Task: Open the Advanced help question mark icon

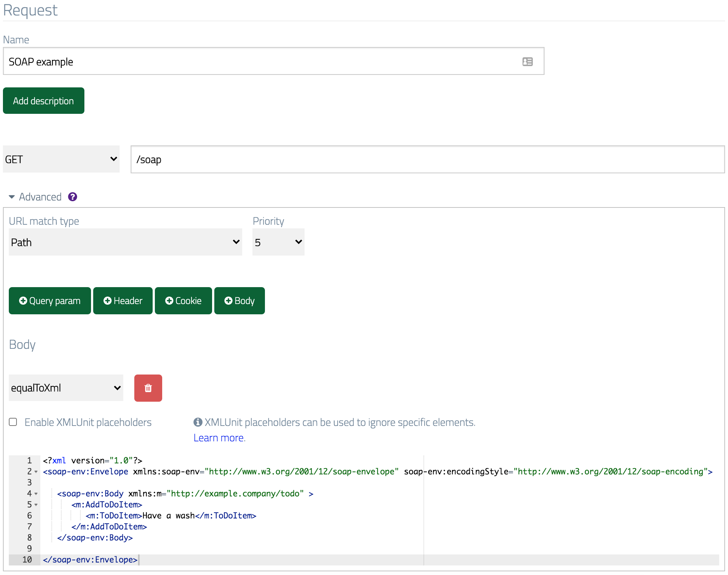Action: [x=73, y=197]
